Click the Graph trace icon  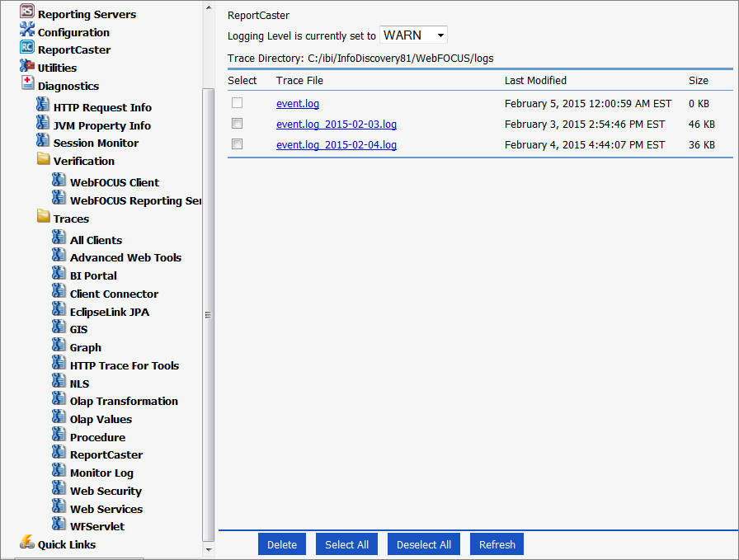pos(59,345)
